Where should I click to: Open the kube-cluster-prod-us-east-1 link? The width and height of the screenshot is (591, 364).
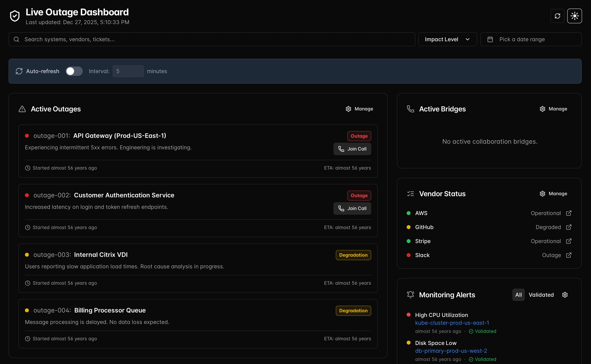pos(452,323)
